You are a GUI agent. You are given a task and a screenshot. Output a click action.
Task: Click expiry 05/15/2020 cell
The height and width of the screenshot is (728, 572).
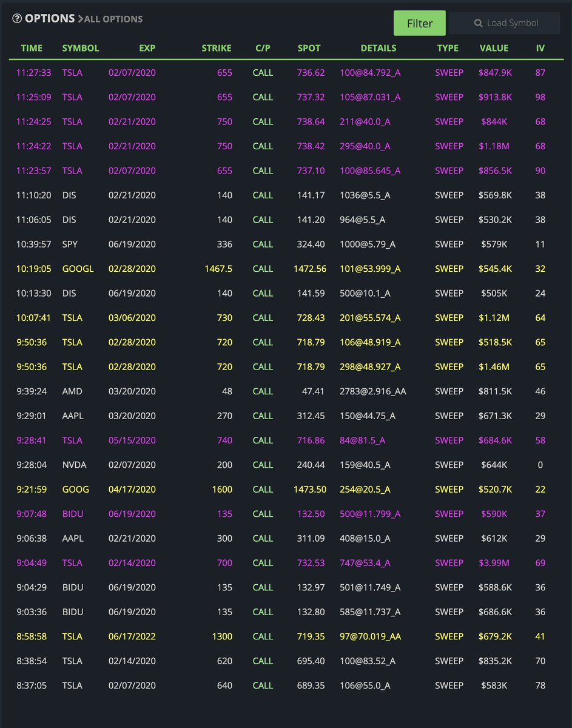coord(132,440)
